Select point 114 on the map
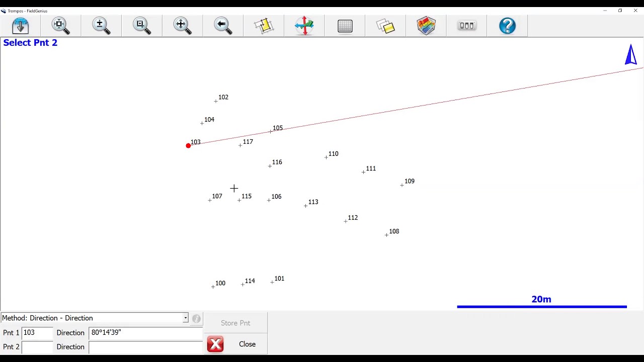644x362 pixels. pos(243,285)
